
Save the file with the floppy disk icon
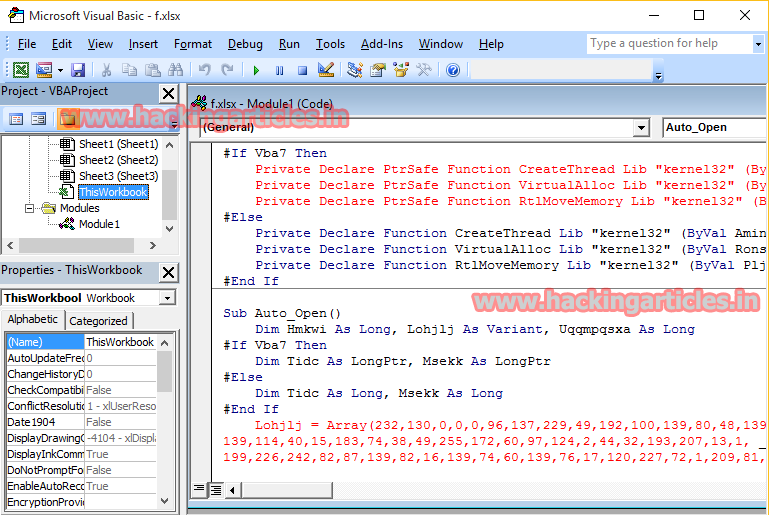(x=78, y=70)
